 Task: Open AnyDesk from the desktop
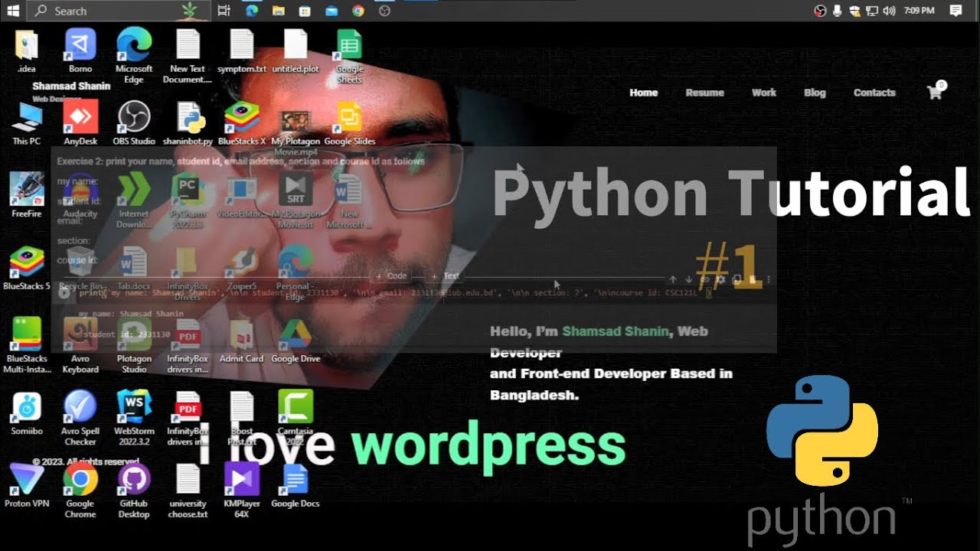click(80, 122)
